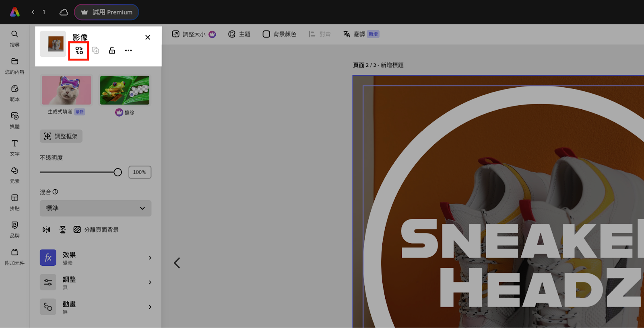Viewport: 644px width, 328px height.
Task: Open the 品牌 brand panel
Action: point(14,230)
